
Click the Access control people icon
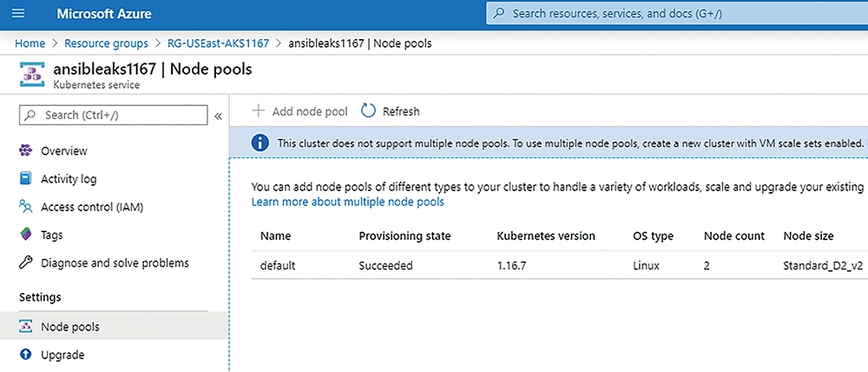[26, 207]
